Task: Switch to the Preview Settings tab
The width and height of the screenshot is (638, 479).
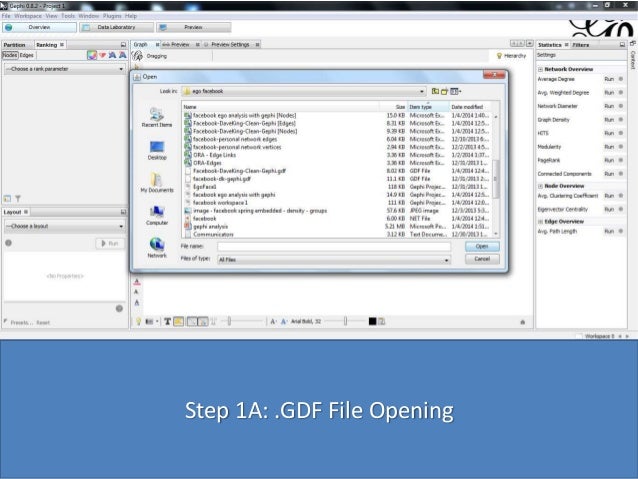Action: tap(230, 44)
